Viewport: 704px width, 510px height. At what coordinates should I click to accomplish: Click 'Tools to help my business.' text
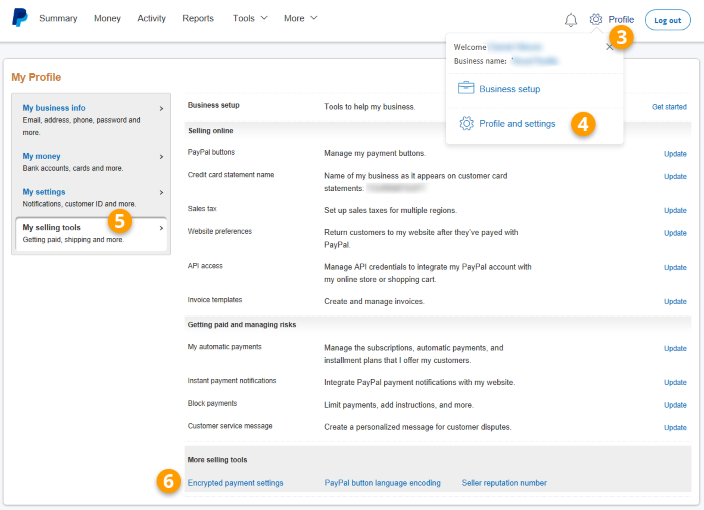click(370, 107)
